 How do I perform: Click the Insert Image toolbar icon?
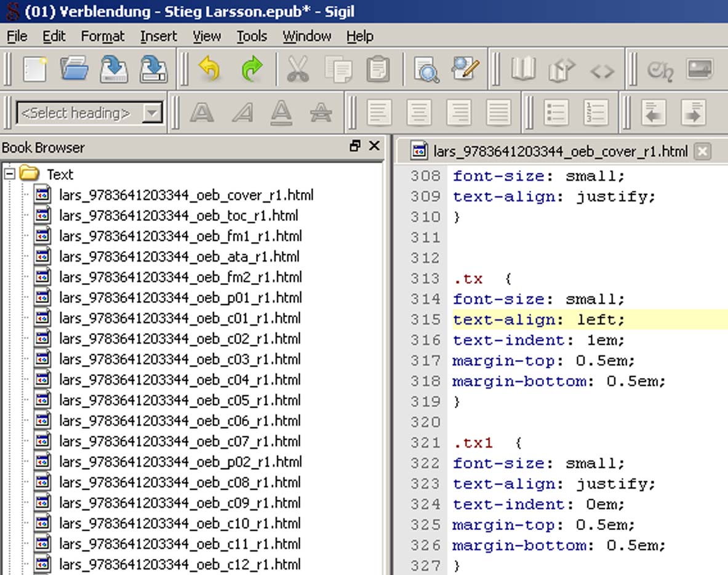pyautogui.click(x=699, y=70)
